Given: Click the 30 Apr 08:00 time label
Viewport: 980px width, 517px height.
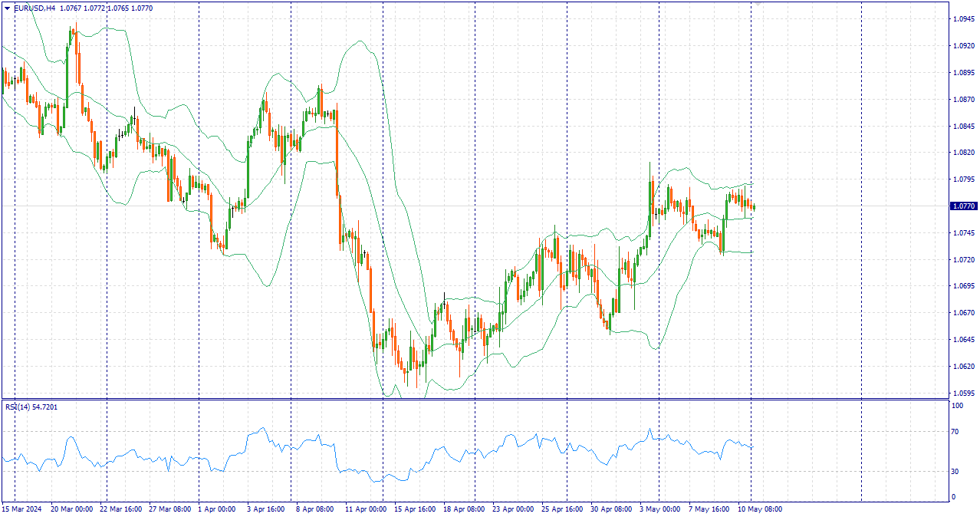Looking at the screenshot, I should click(x=611, y=509).
